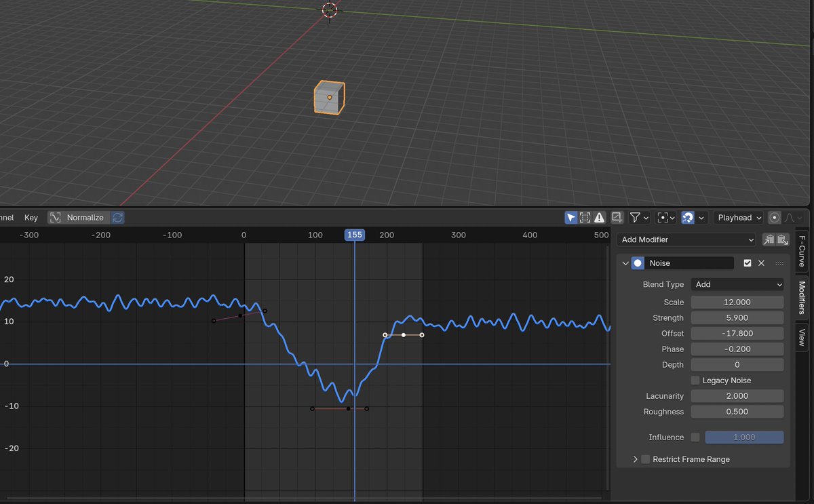Click the Influence slider 1.000
Viewport: 814px width, 504px height.
pos(744,438)
